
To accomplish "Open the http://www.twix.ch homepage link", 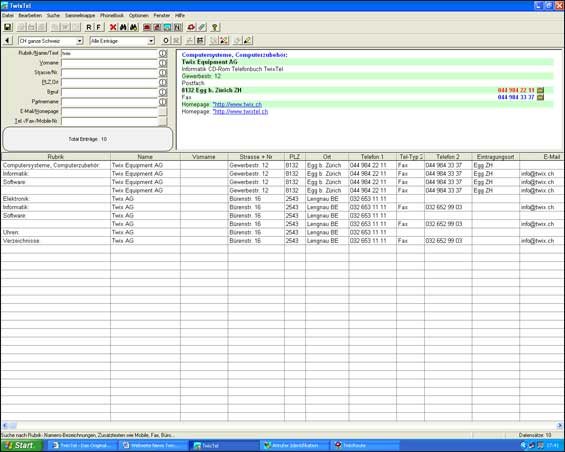I will coord(237,105).
